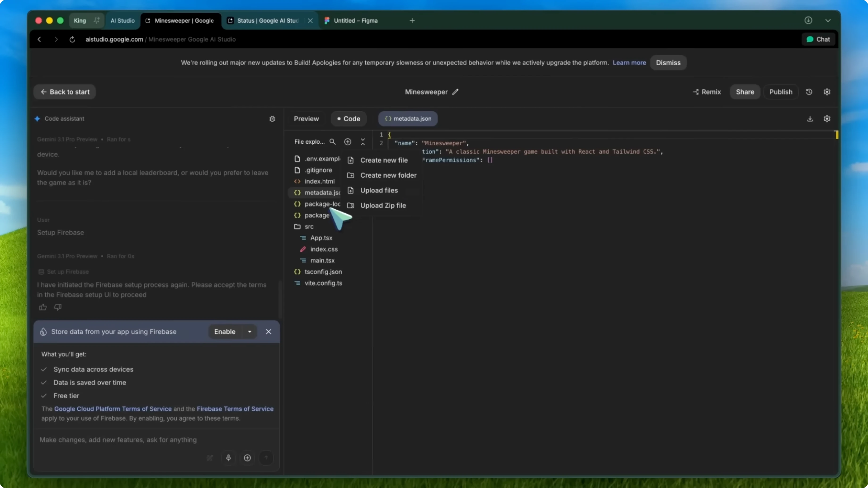Open the code editor settings gear
The width and height of the screenshot is (868, 488).
[827, 119]
